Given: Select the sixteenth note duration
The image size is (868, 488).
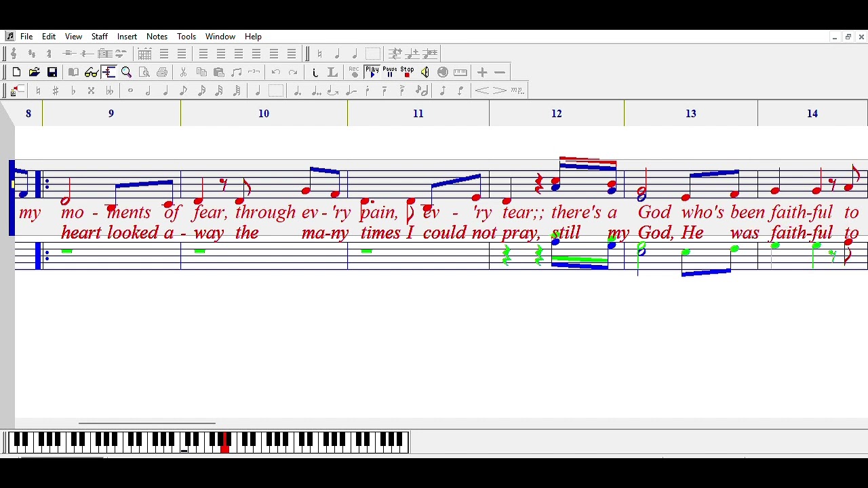Looking at the screenshot, I should point(201,91).
